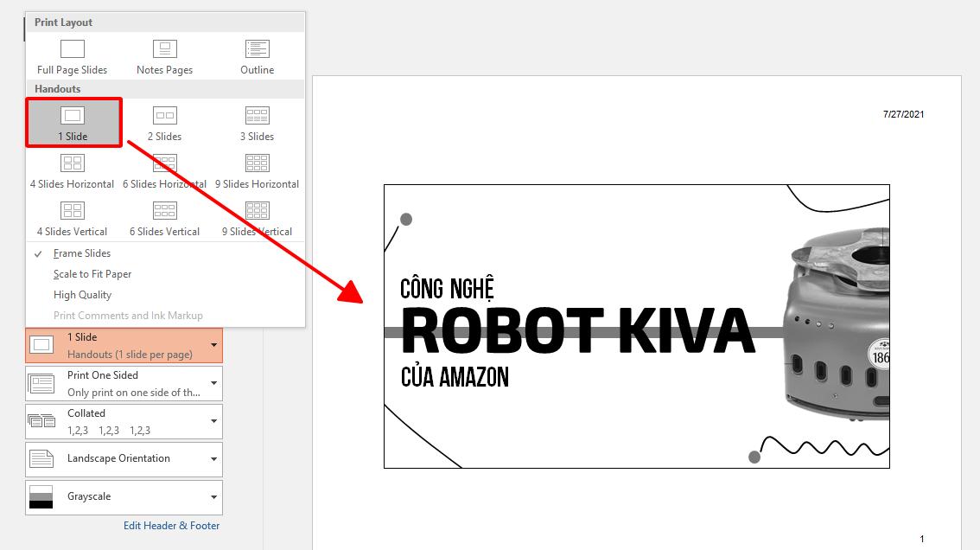
Task: Select 4 Slides Vertical layout
Action: pos(72,218)
